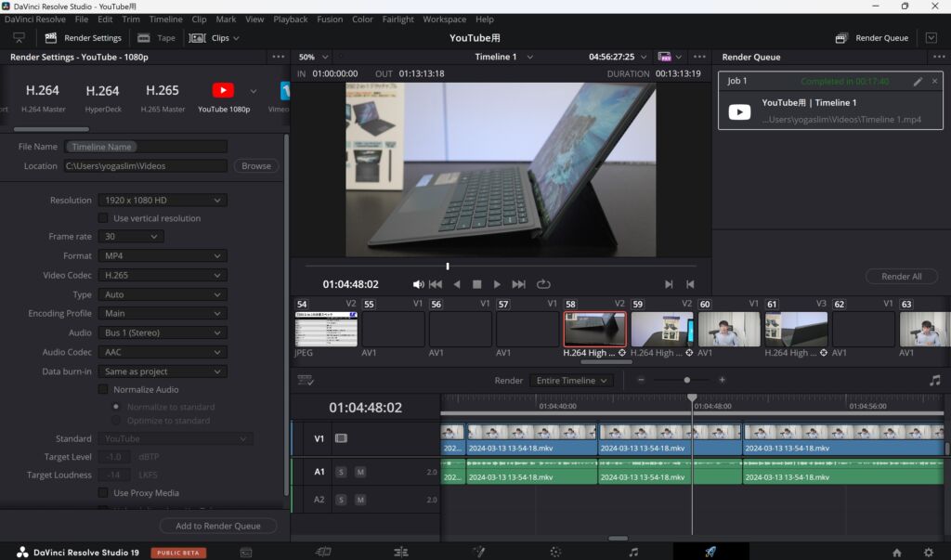951x560 pixels.
Task: Select the YouTube 1080p preset icon
Action: point(223,90)
